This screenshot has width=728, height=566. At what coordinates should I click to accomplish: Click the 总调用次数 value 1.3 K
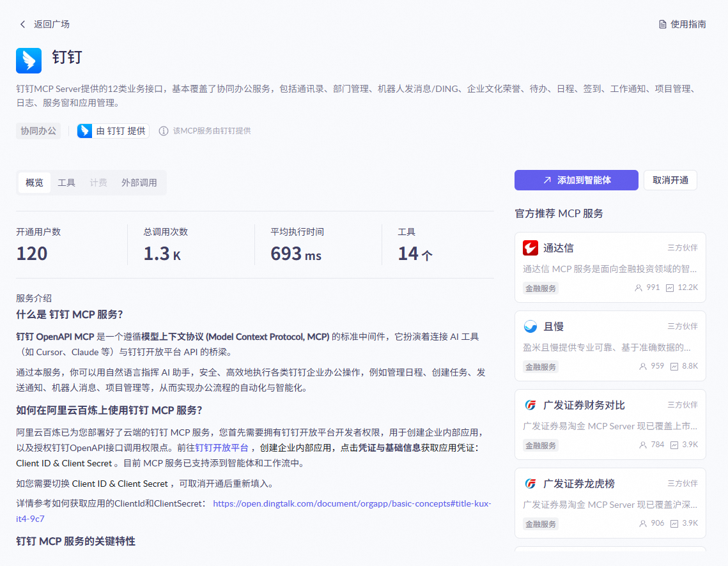coord(162,254)
